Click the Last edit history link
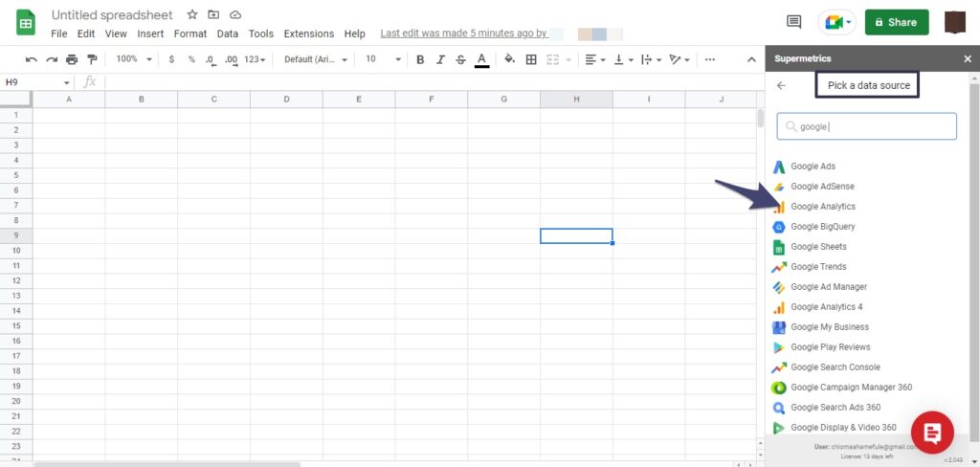Screen dimensions: 980x467 (464, 33)
